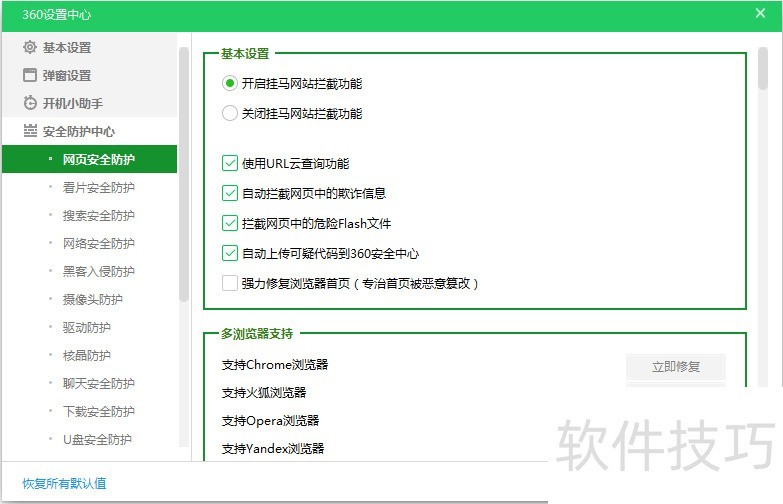
Task: Click 支持Opera浏览器 text
Action: 270,421
